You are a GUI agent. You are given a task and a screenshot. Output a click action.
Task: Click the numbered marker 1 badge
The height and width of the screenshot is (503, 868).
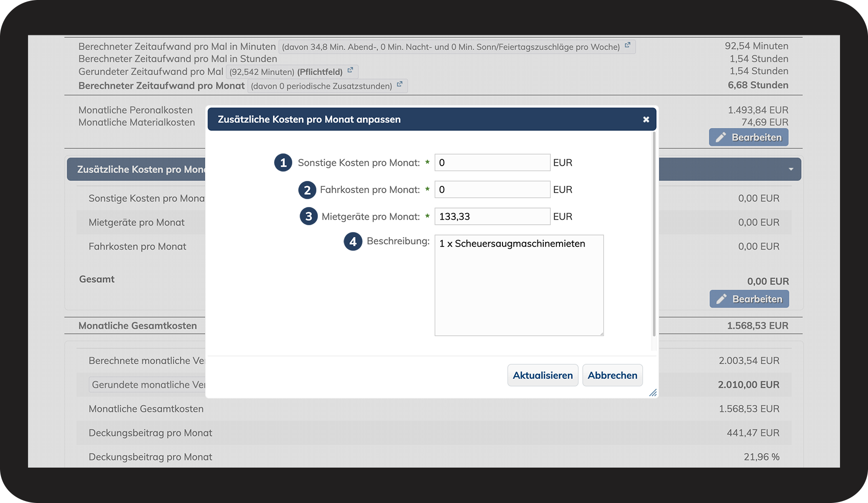(283, 163)
